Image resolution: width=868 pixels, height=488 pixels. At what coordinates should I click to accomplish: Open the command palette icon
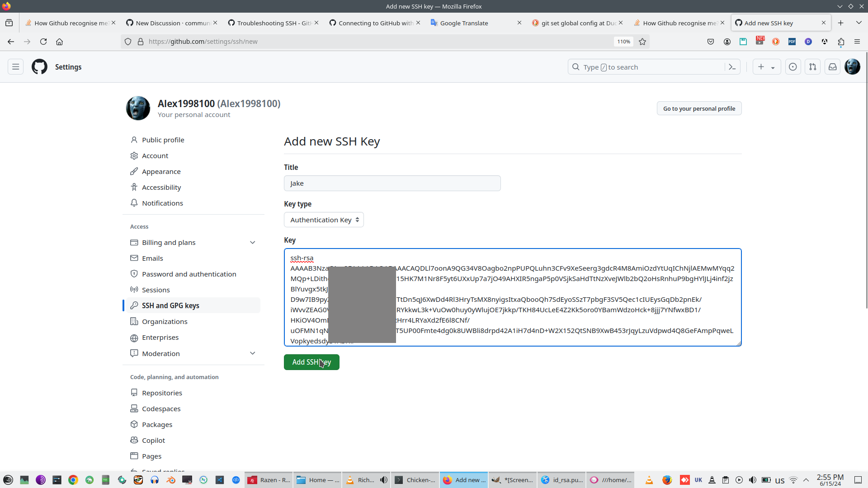pos(732,67)
